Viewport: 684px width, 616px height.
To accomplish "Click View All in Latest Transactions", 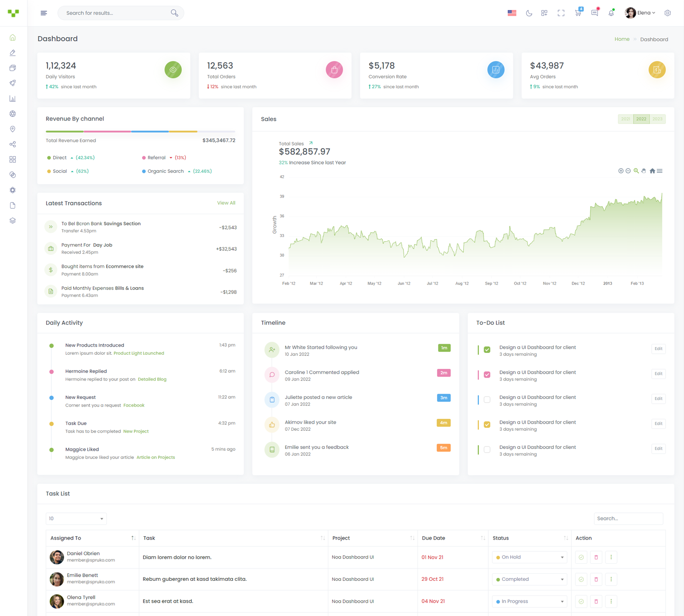I will click(226, 203).
